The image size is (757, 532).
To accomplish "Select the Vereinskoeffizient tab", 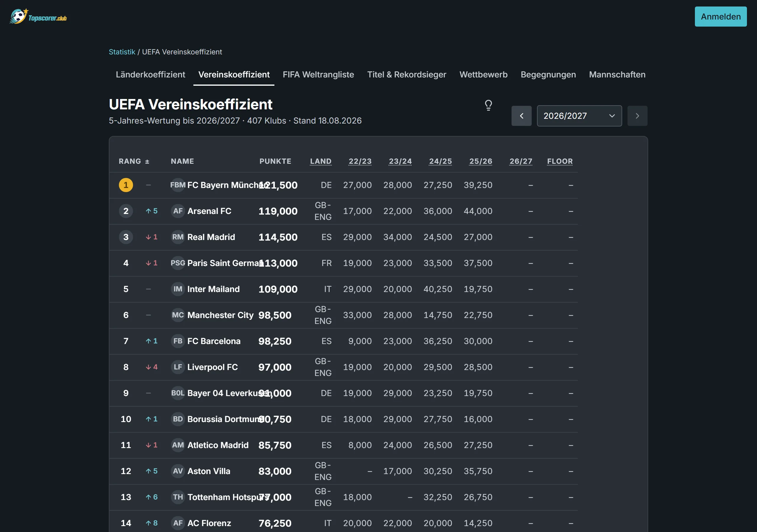I will click(x=234, y=74).
